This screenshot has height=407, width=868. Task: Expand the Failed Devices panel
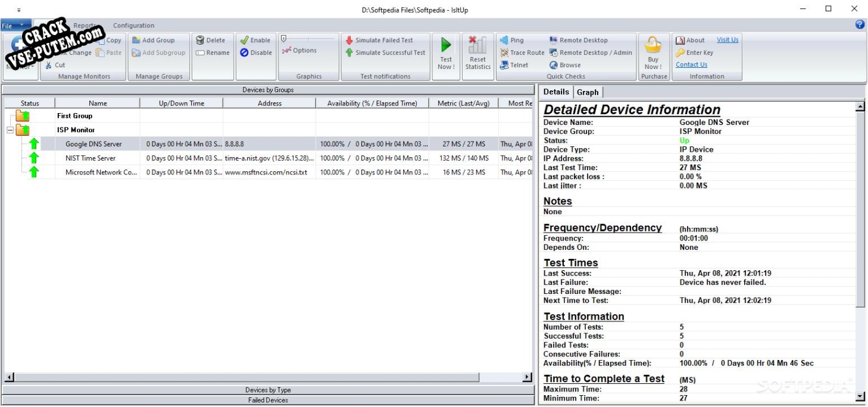(268, 400)
